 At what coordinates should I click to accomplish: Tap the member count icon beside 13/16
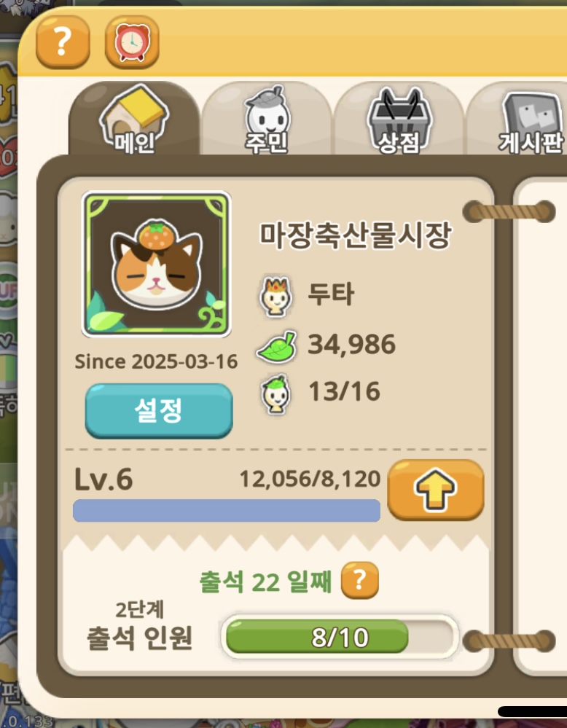pyautogui.click(x=275, y=394)
